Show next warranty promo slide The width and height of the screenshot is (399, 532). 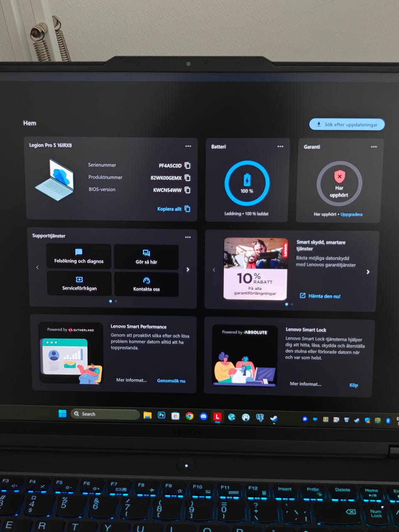[x=368, y=272]
